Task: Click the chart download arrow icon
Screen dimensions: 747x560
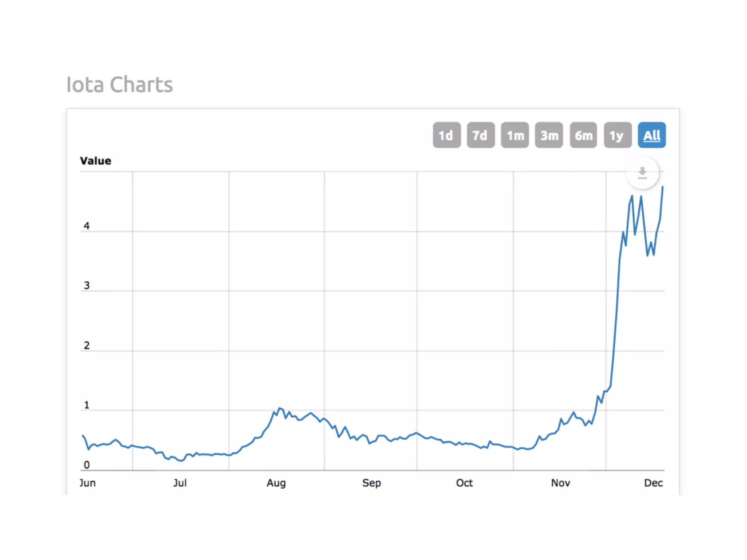Action: (642, 172)
